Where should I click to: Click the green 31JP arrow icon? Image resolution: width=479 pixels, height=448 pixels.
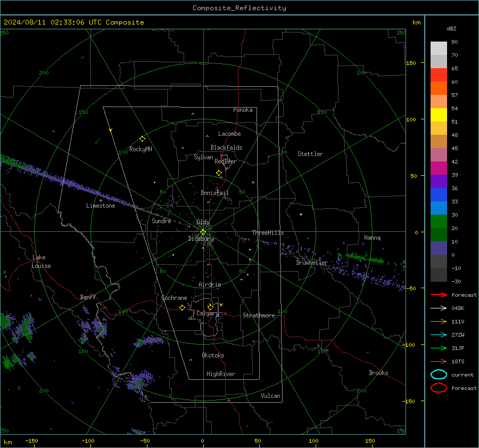pyautogui.click(x=439, y=348)
